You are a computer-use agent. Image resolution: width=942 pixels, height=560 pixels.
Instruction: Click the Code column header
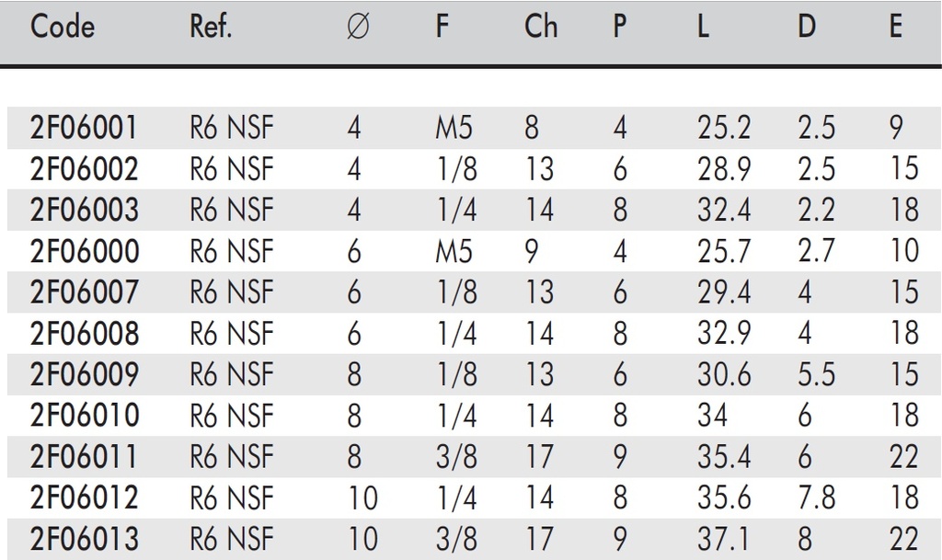pyautogui.click(x=63, y=27)
